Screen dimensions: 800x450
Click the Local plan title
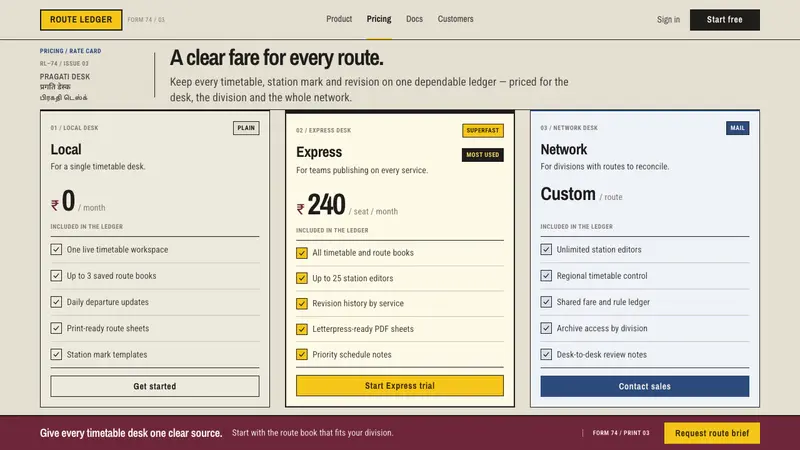(x=66, y=149)
